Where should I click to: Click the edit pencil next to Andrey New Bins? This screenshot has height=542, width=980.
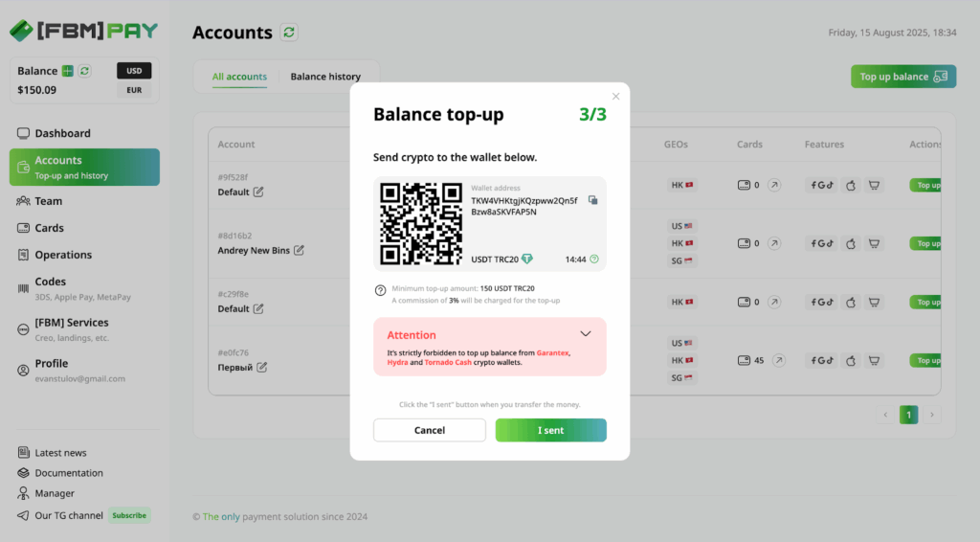pos(299,250)
